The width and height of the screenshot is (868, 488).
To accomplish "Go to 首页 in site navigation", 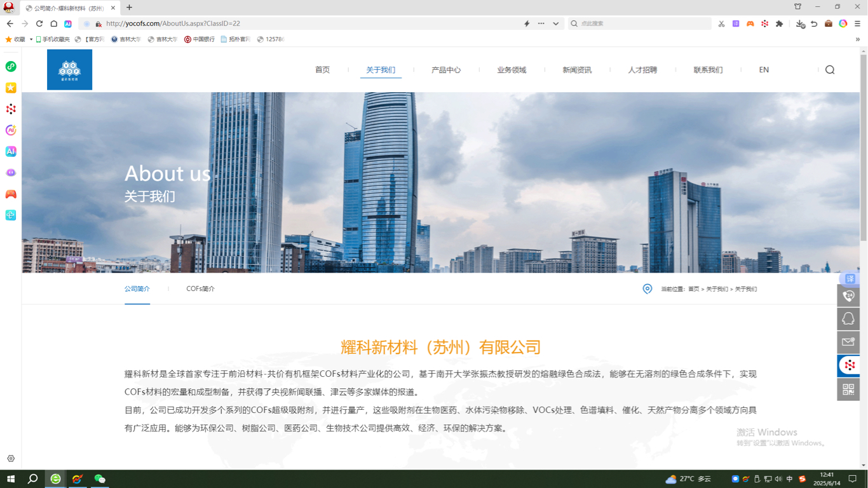I will (x=323, y=70).
